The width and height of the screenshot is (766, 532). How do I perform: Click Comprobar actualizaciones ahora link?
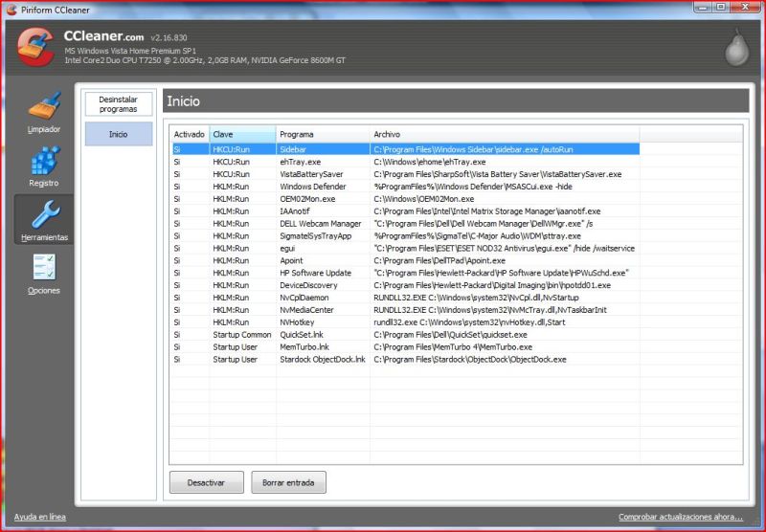(681, 517)
